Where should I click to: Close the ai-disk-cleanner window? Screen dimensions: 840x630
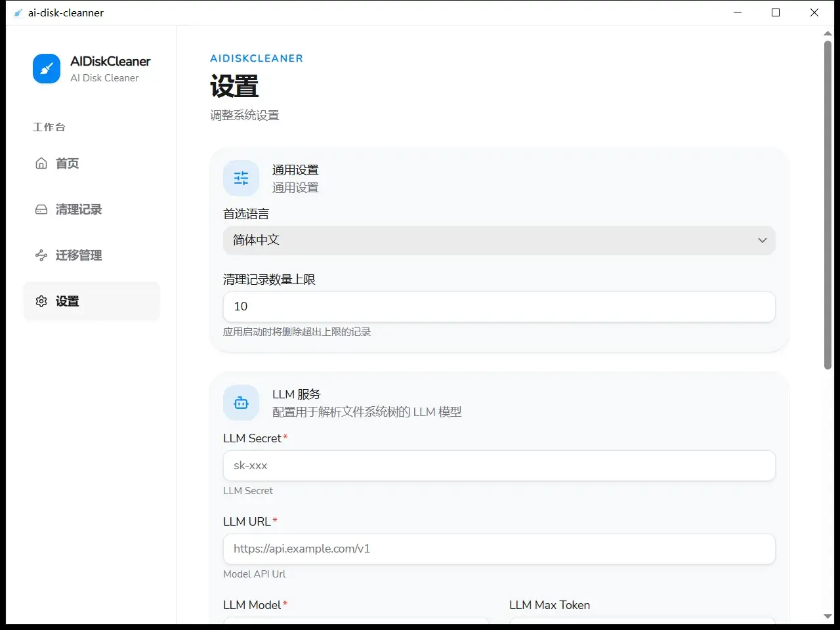(814, 12)
